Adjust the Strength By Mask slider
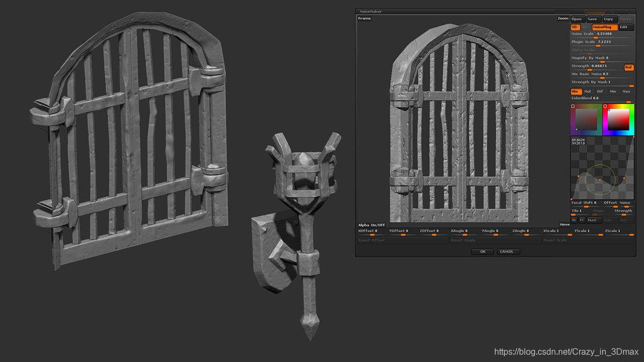The image size is (644, 362). [x=601, y=84]
